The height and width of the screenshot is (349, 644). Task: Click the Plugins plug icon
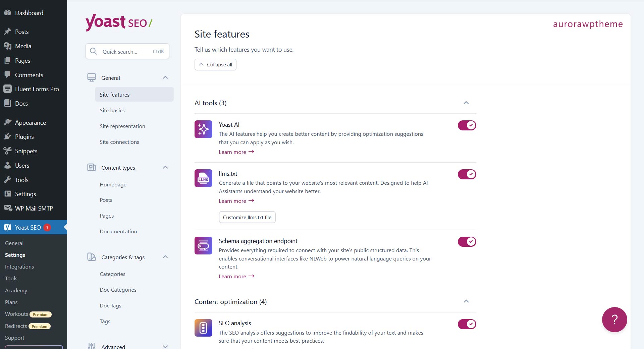point(7,136)
